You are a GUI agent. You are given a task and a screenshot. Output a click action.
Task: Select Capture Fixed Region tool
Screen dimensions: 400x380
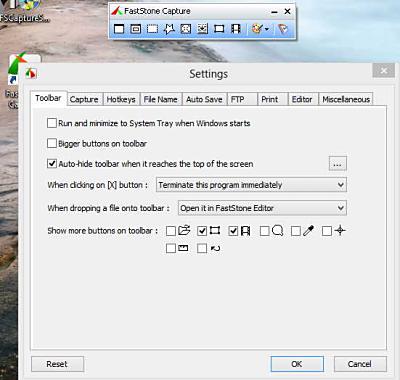(219, 29)
